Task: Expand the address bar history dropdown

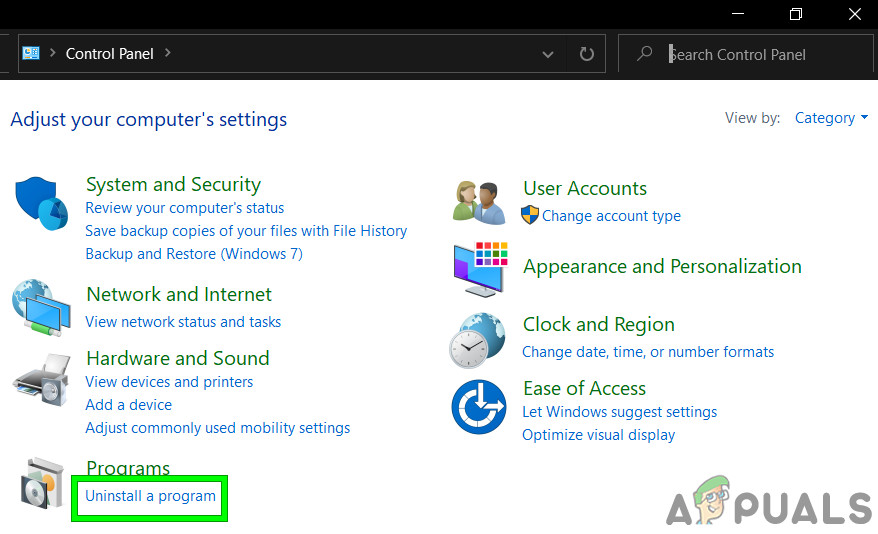Action: (548, 54)
